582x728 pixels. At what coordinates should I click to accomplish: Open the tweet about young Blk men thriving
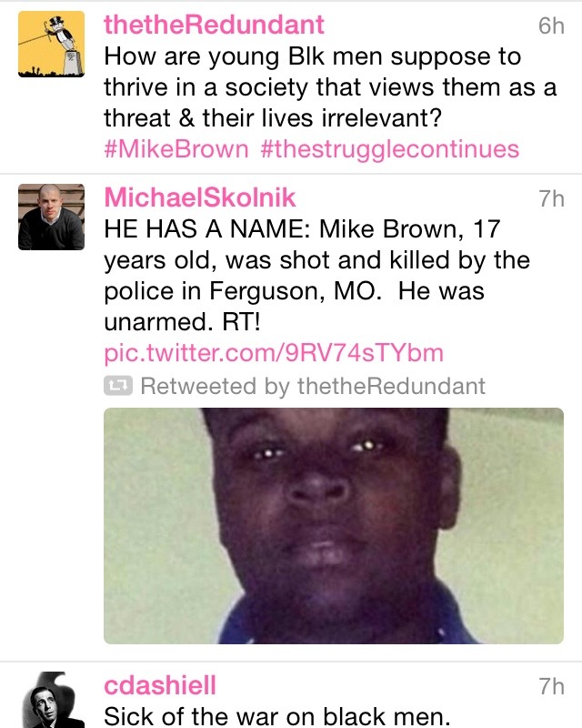(x=330, y=87)
